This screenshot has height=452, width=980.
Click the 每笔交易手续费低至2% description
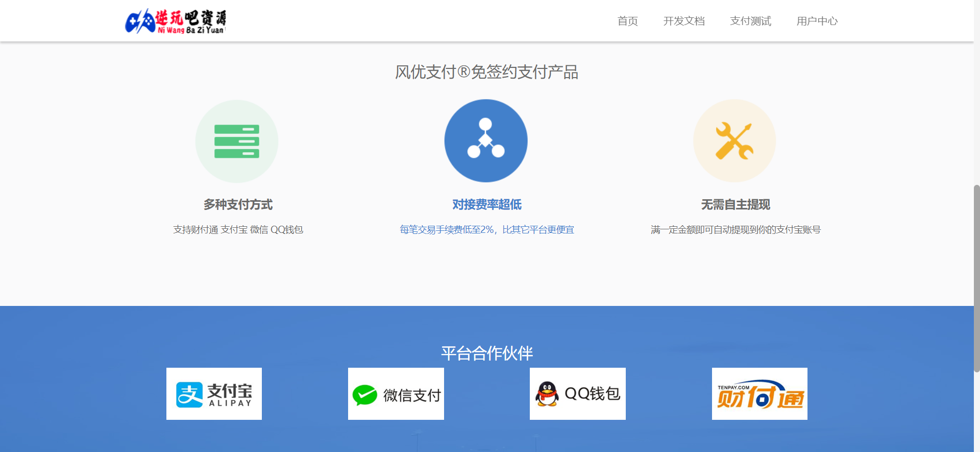tap(487, 230)
